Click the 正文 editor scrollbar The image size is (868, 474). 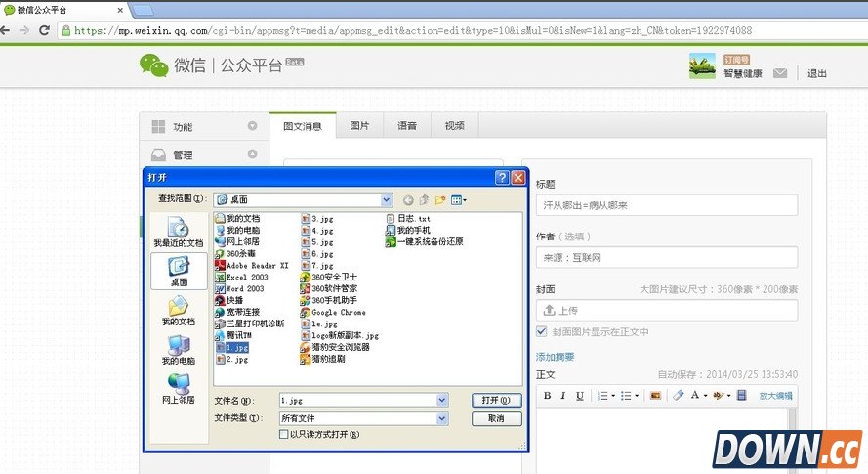click(x=793, y=441)
